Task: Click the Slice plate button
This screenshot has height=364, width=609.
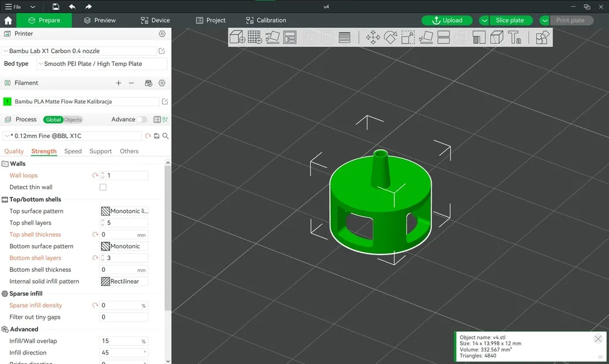Action: 510,20
